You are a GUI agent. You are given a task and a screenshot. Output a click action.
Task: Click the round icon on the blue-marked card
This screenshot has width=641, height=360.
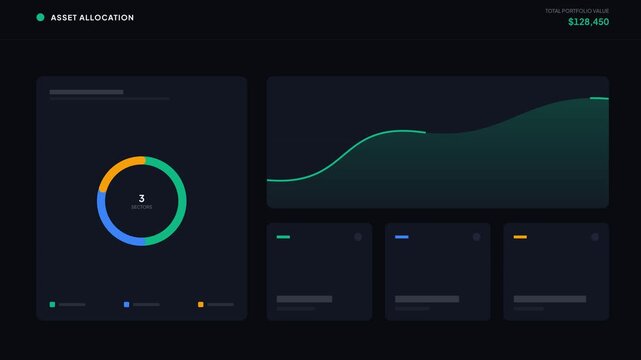(476, 237)
